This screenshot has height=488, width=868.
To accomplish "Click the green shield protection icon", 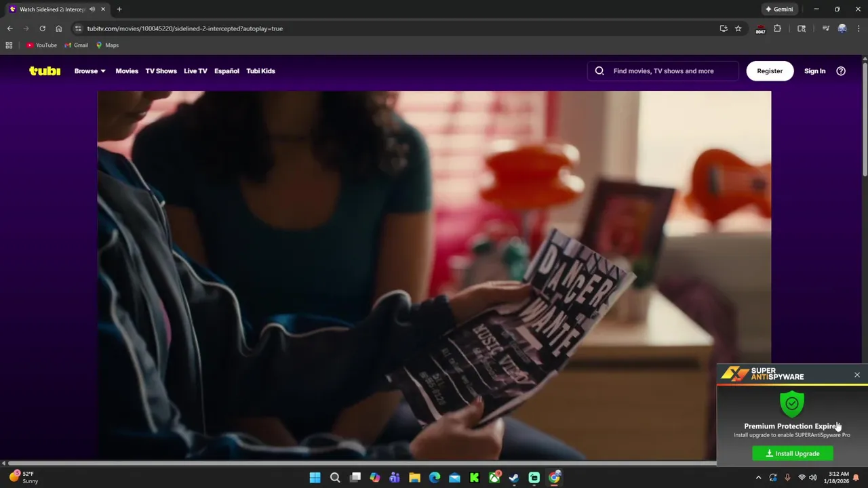I will click(x=792, y=404).
